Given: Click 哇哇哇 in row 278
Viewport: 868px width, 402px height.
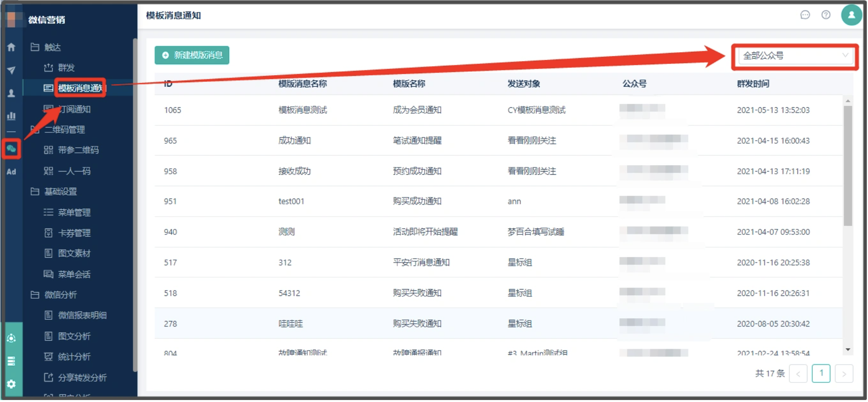Looking at the screenshot, I should click(x=291, y=324).
